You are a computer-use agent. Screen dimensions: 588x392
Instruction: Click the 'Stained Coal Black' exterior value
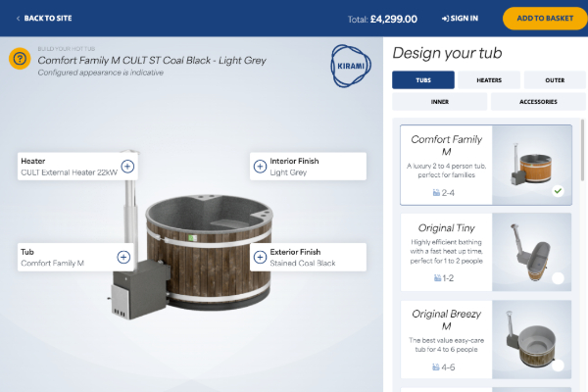click(x=303, y=264)
